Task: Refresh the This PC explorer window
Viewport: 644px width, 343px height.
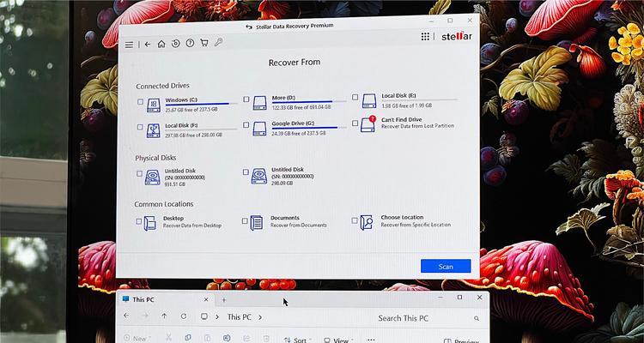Action: (x=184, y=316)
